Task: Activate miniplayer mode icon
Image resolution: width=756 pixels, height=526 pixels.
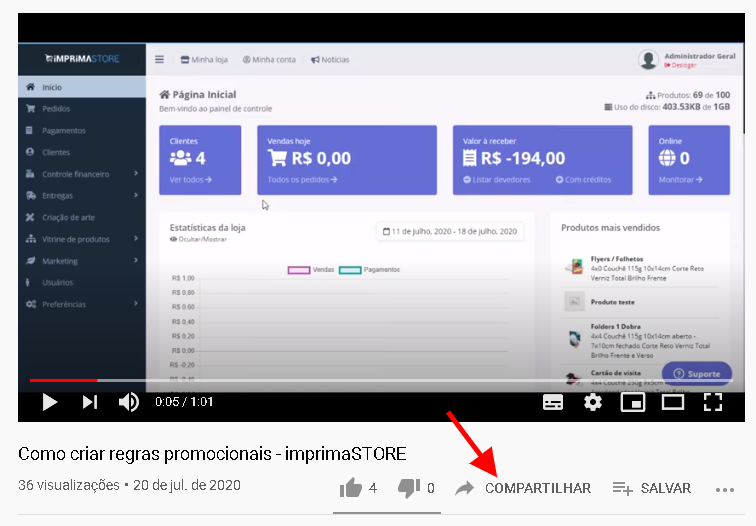Action: pyautogui.click(x=633, y=402)
